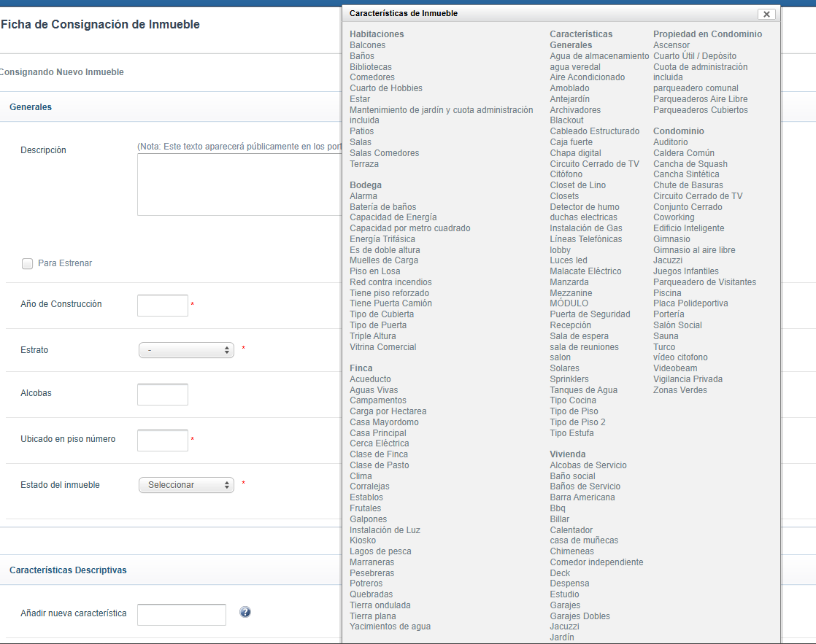
Task: Choose Energía Trifásica feature
Action: point(382,239)
